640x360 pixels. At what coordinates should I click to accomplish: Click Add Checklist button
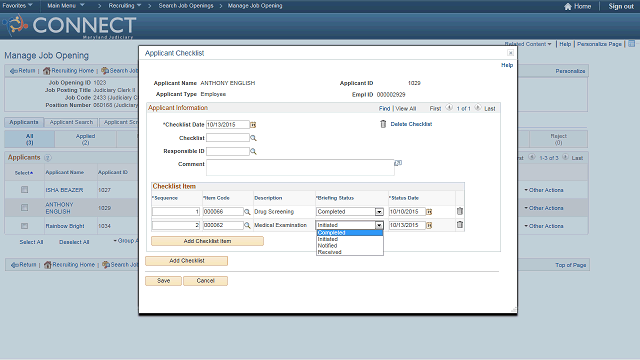tap(187, 261)
